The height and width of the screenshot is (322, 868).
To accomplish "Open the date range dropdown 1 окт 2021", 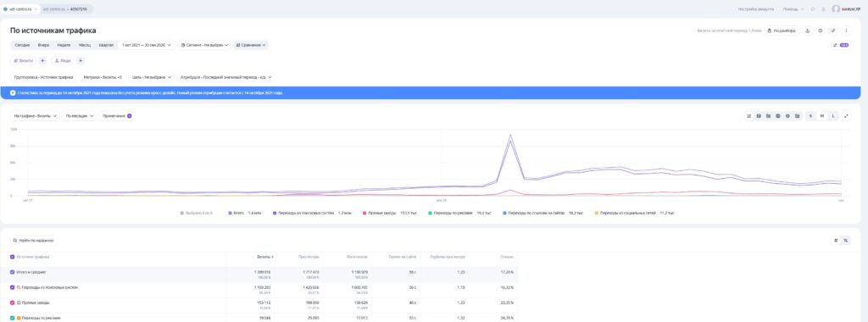I will pyautogui.click(x=146, y=46).
